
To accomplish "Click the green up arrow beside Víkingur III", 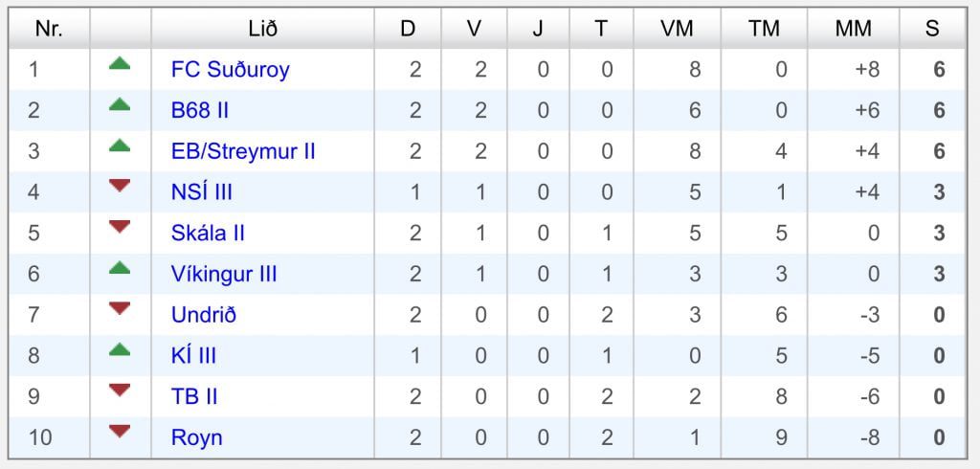I will click(120, 268).
